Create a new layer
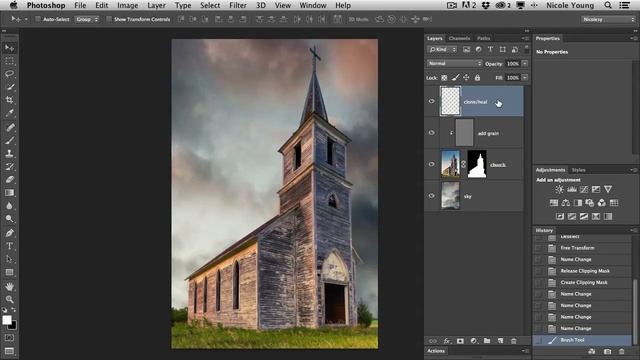 point(500,341)
